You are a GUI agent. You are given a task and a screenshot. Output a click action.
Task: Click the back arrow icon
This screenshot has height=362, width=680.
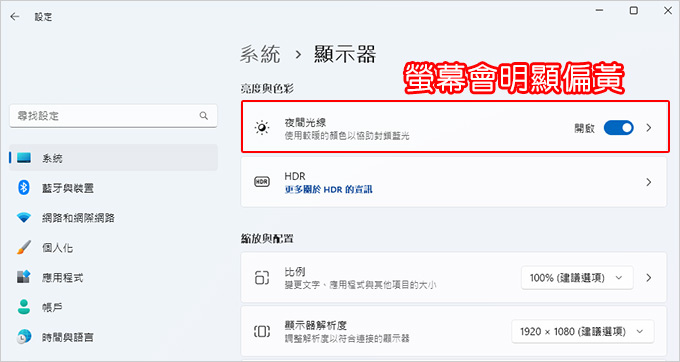[15, 16]
